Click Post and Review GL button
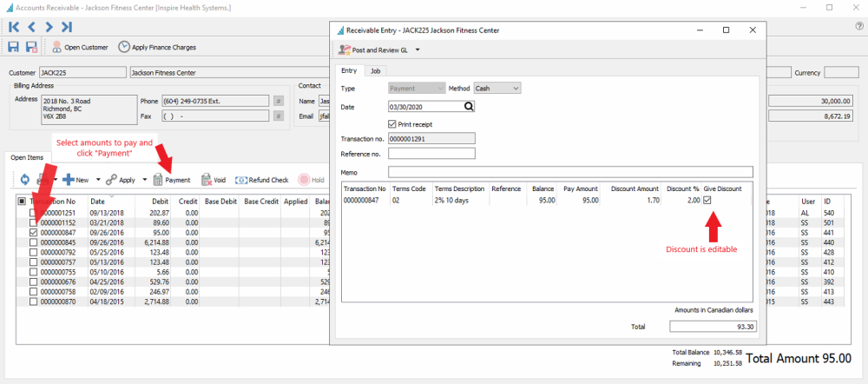 (373, 50)
